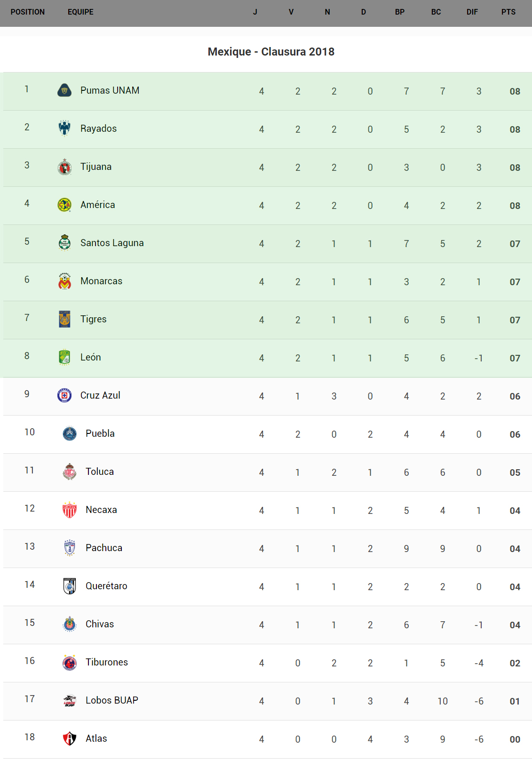This screenshot has height=761, width=532.
Task: Click the Tigres club badge
Action: (64, 319)
